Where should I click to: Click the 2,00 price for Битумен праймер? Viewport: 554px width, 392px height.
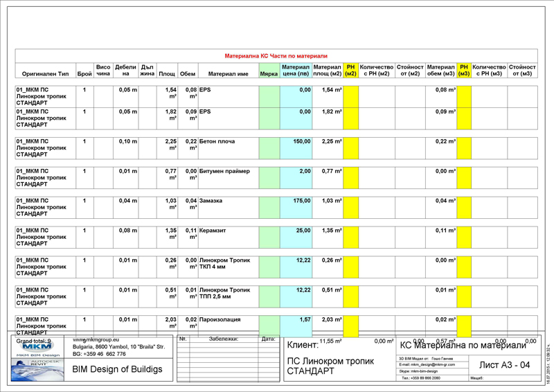(x=305, y=171)
